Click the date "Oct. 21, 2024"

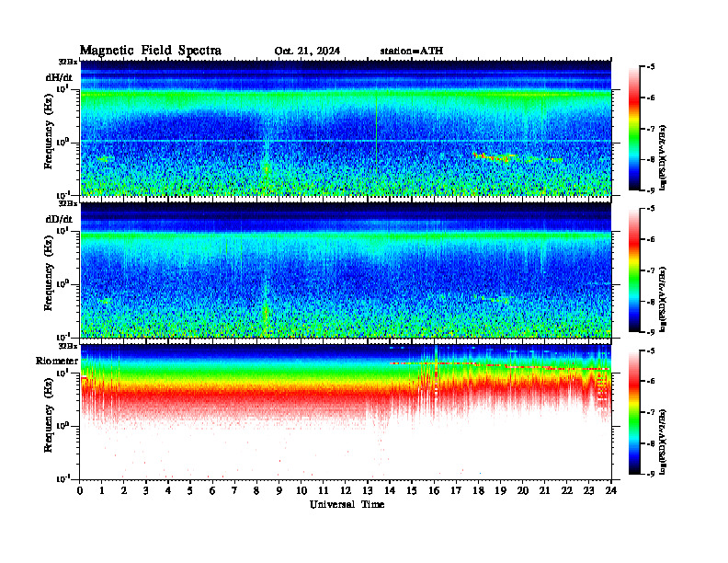307,52
